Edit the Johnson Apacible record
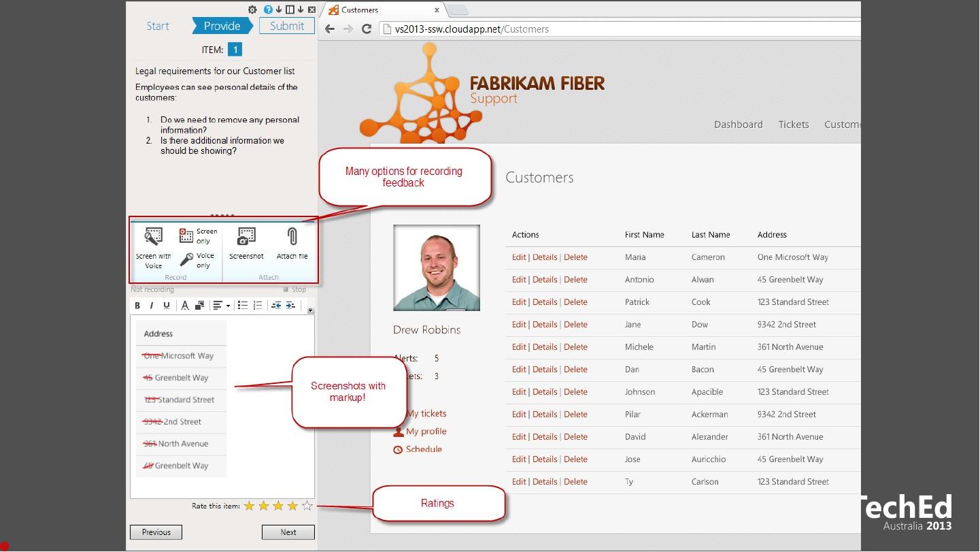The width and height of the screenshot is (980, 552). (x=519, y=392)
